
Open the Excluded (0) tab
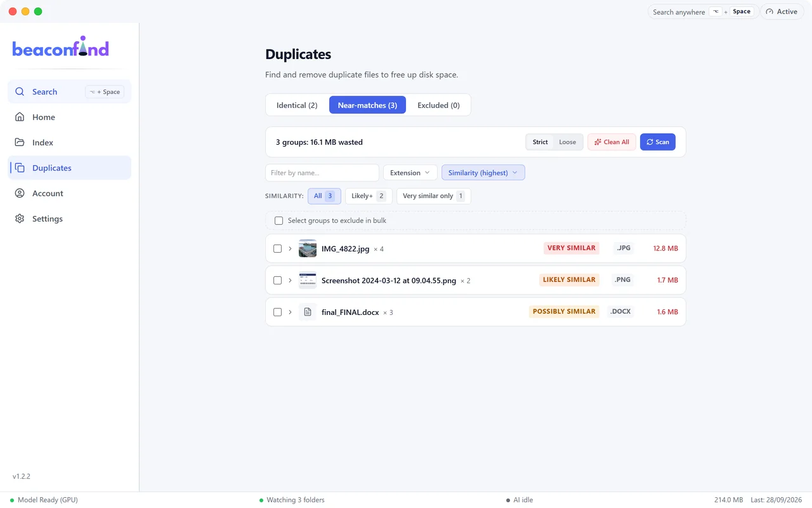coord(438,105)
